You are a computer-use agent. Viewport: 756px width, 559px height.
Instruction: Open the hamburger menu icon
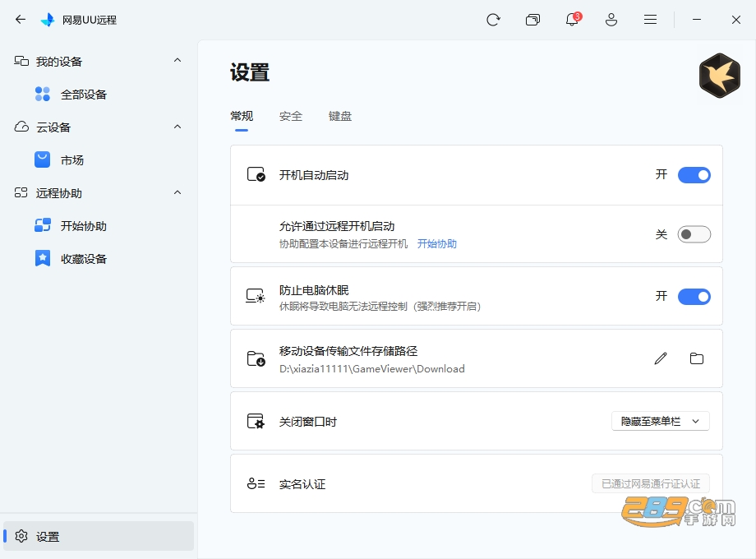pos(650,19)
